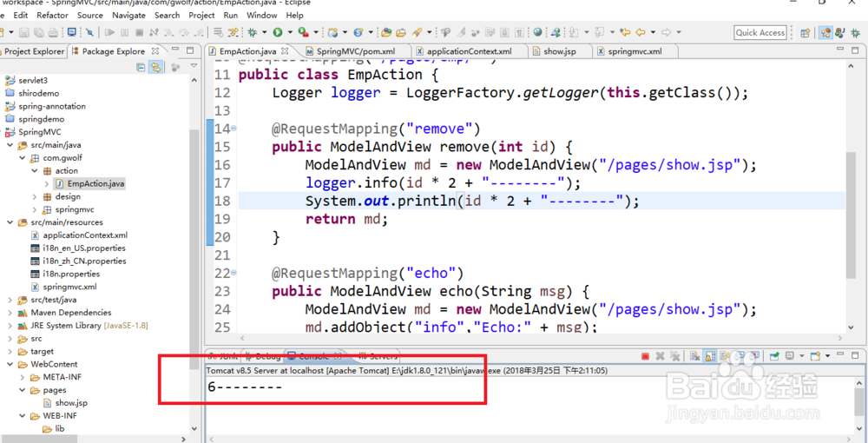Click the green Run toolbar button

(278, 32)
